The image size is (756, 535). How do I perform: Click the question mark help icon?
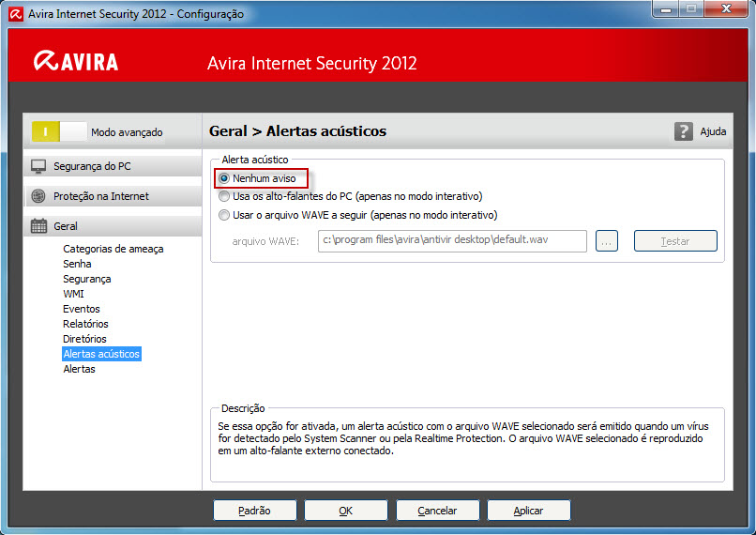click(x=683, y=131)
